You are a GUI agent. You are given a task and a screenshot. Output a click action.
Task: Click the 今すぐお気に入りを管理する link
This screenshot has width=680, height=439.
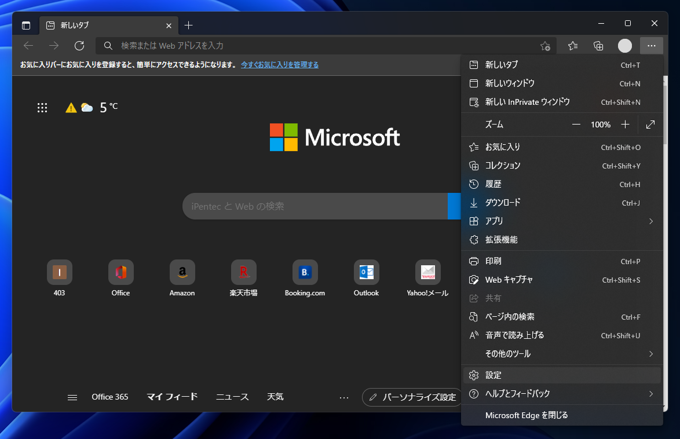280,65
